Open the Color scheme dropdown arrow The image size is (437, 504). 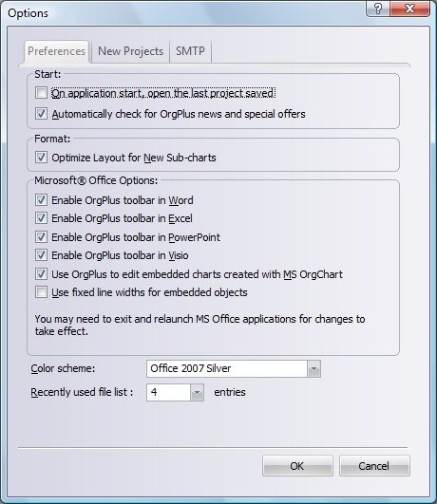[313, 368]
